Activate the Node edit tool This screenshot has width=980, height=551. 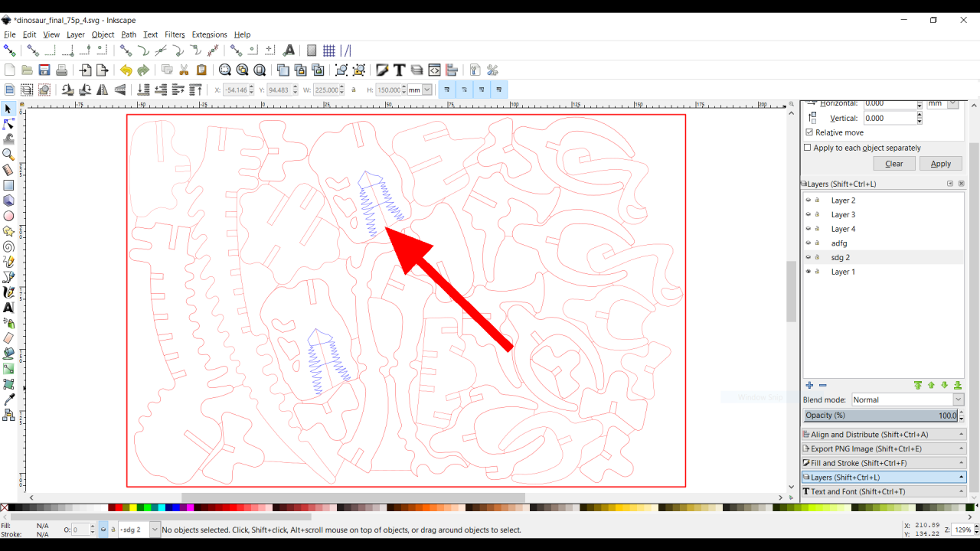coord(8,124)
